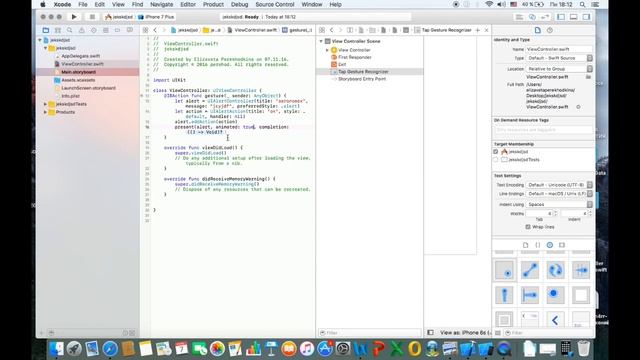Show the Project navigator folder icon
This screenshot has width=640, height=360.
pyautogui.click(x=46, y=30)
